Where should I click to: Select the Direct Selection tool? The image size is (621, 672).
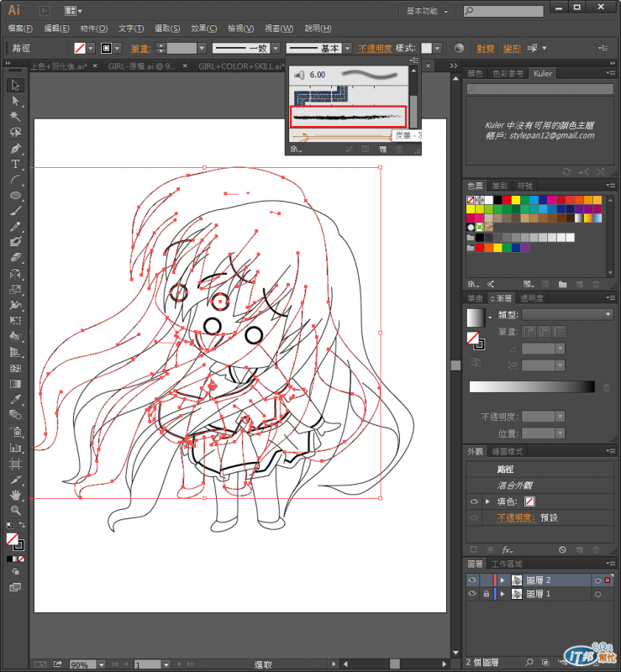pos(15,101)
